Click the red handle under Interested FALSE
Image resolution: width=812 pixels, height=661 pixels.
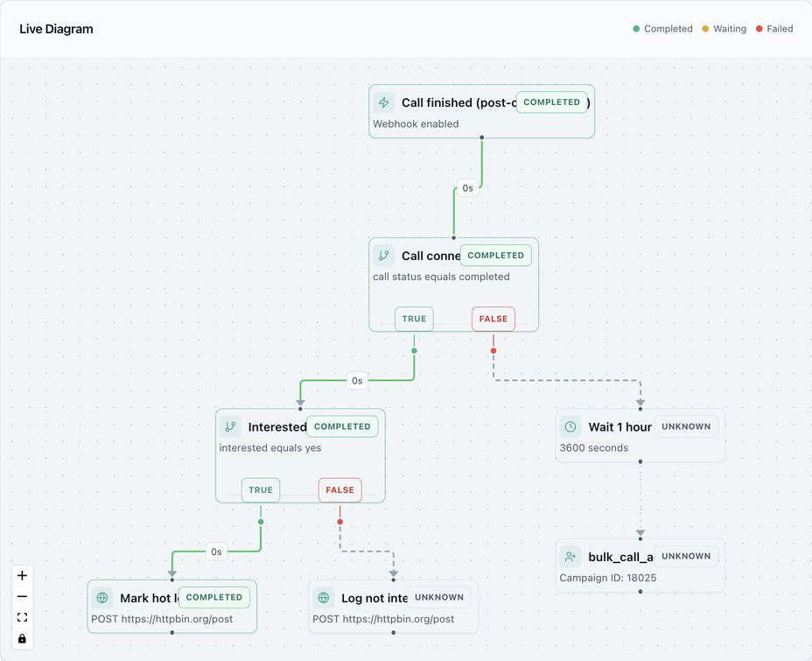pyautogui.click(x=339, y=522)
